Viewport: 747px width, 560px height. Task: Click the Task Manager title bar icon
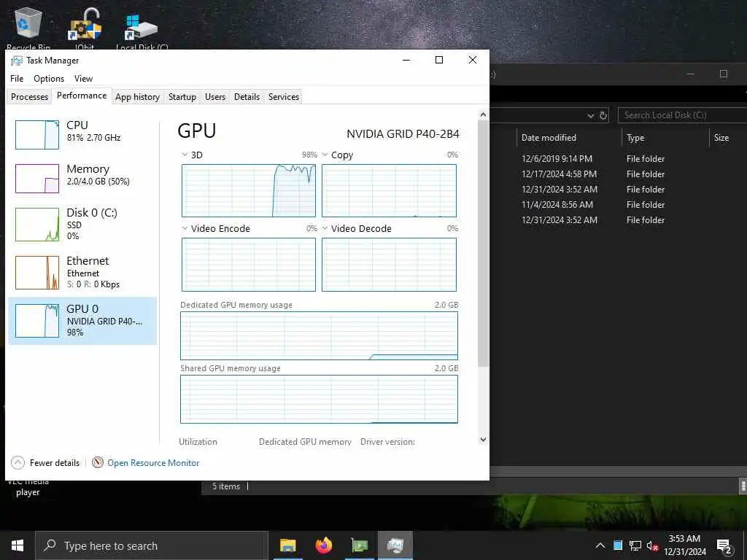click(17, 61)
